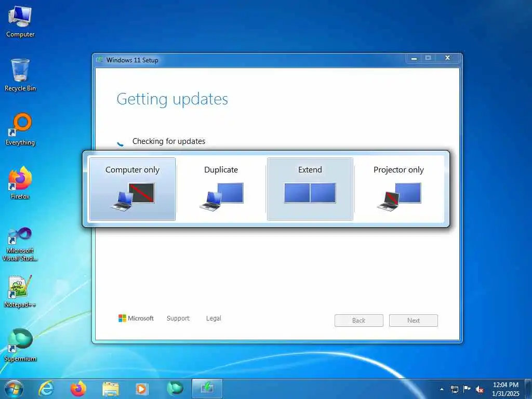Show hidden tray icons arrow

(x=442, y=389)
